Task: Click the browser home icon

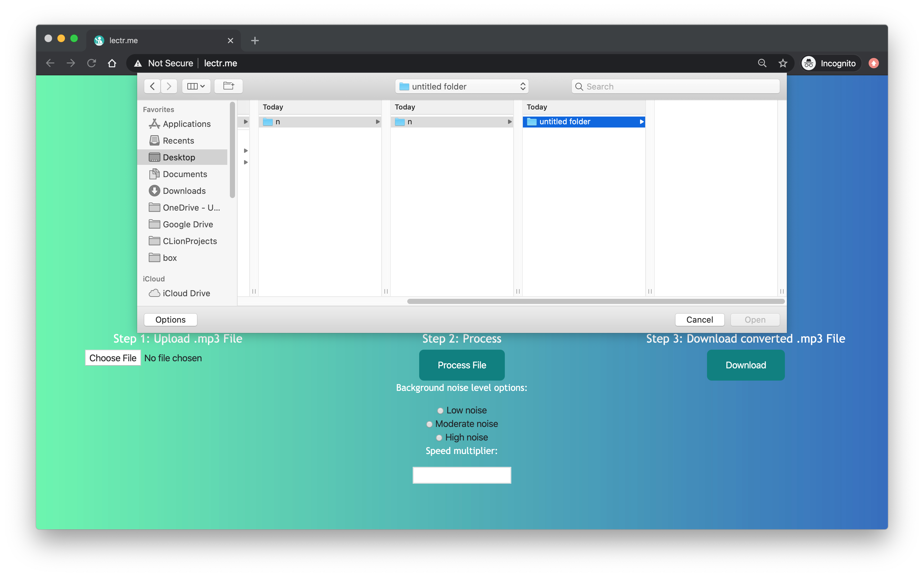Action: coord(112,63)
